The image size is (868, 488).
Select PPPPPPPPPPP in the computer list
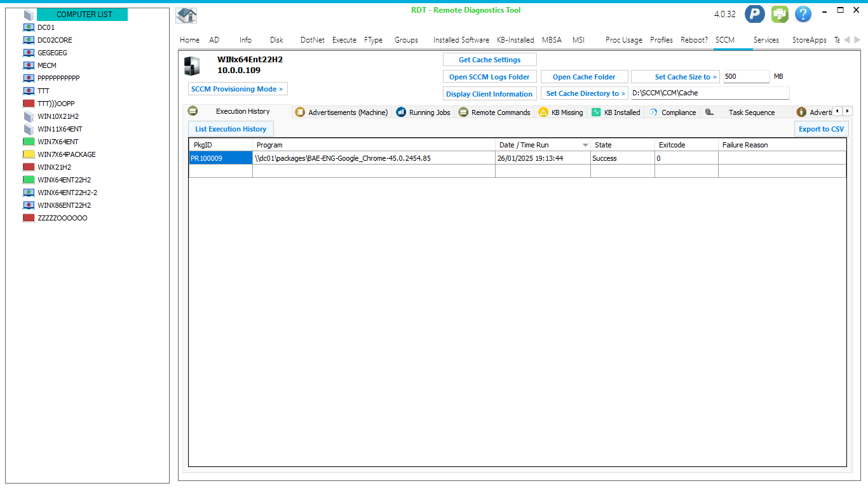(58, 78)
